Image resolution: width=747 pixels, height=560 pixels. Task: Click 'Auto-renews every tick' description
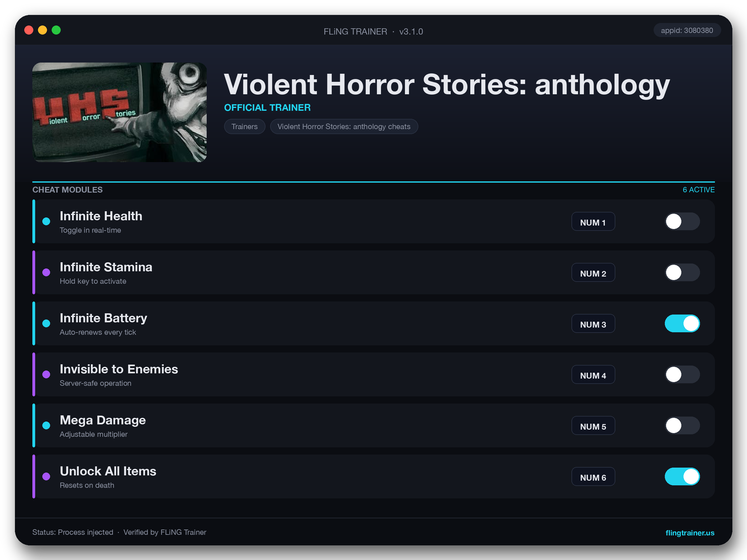click(98, 332)
